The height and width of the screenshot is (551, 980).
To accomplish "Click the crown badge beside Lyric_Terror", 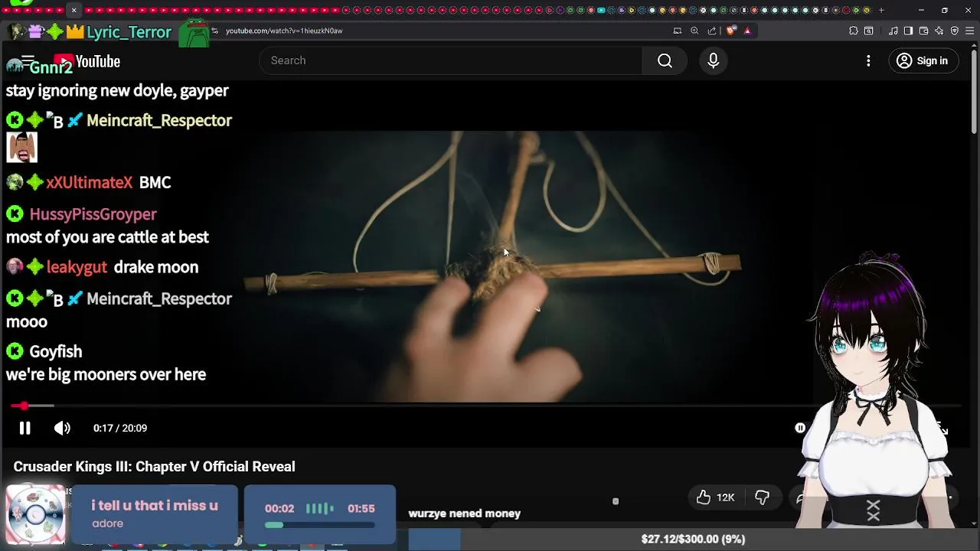I will tap(75, 32).
